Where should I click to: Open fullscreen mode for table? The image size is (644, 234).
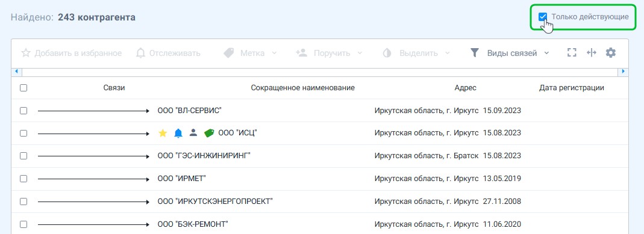[x=572, y=53]
